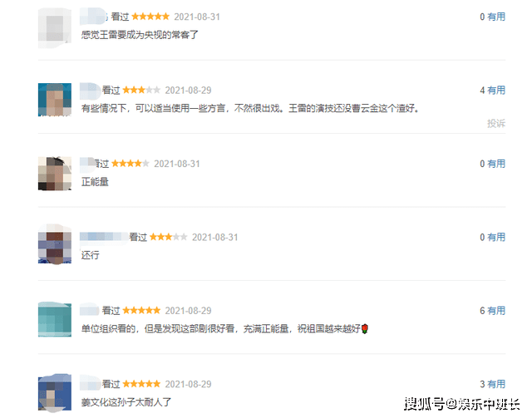Click the rose emoji ending the 祝祖国越来越好 comment

coord(365,329)
